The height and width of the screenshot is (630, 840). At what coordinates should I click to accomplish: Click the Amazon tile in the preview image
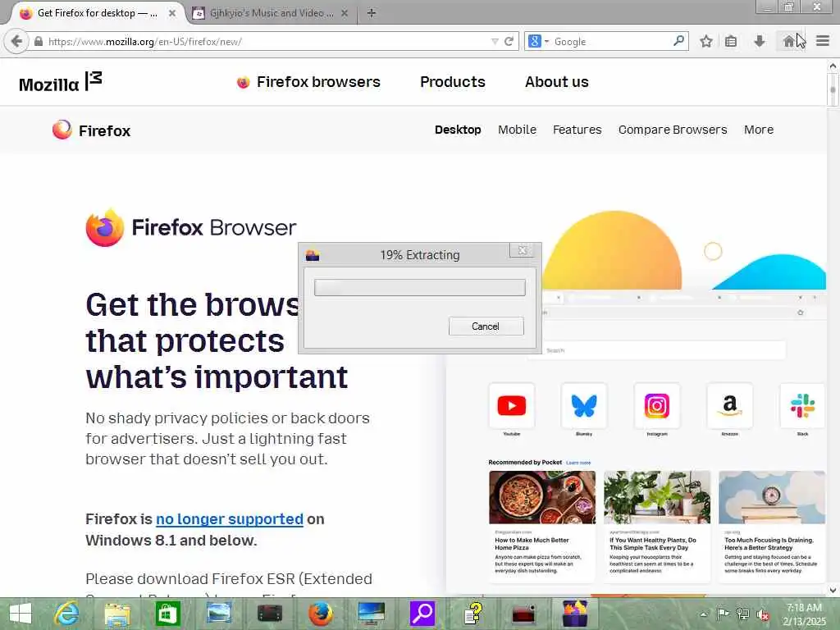click(x=729, y=405)
